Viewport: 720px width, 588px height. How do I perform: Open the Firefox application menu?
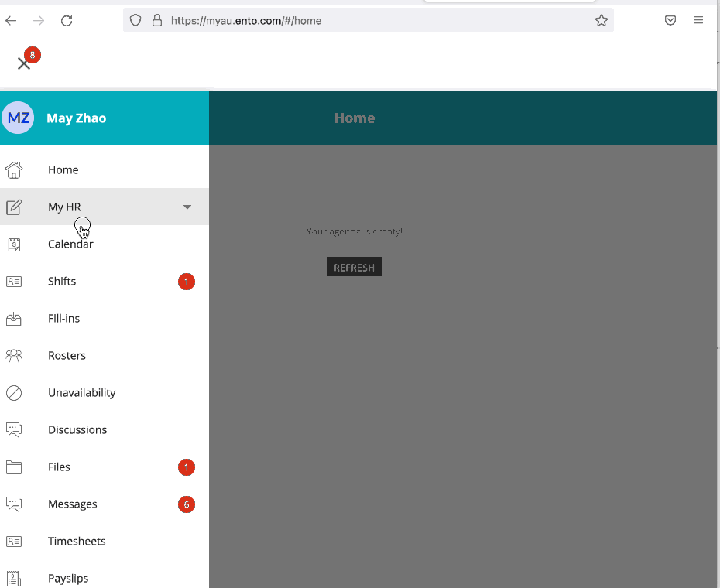(x=698, y=20)
